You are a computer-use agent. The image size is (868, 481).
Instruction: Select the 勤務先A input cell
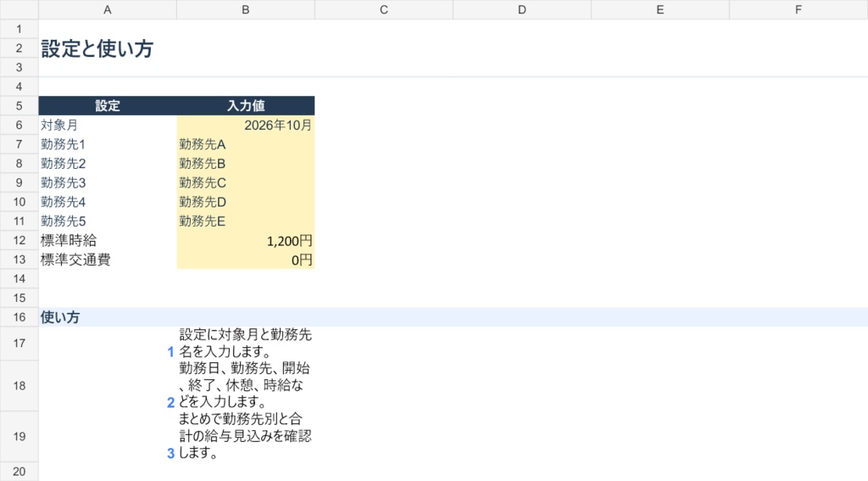click(x=246, y=144)
